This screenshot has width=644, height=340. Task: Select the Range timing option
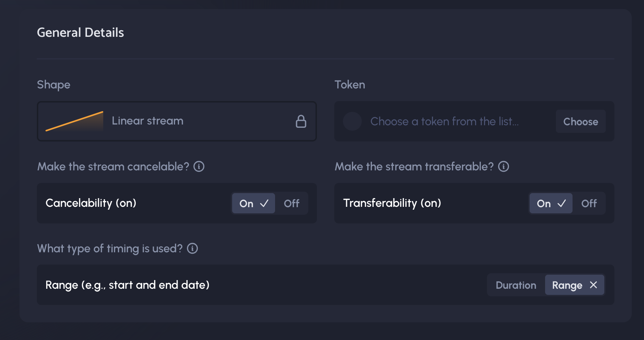[x=567, y=285]
